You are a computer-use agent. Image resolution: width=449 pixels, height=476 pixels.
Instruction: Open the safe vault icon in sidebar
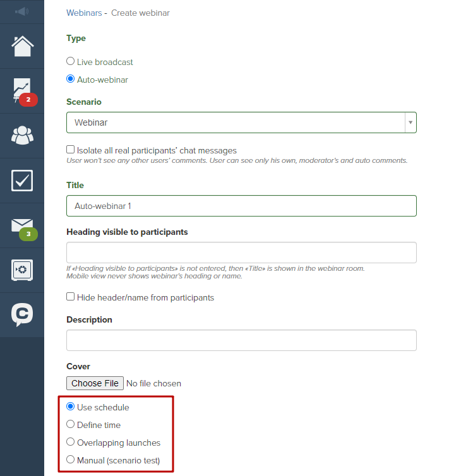(22, 270)
